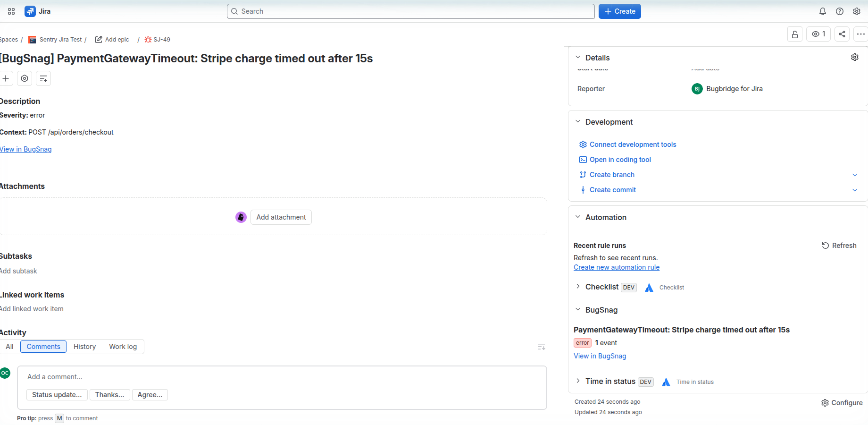Click the Add attachment button
868x425 pixels.
281,217
